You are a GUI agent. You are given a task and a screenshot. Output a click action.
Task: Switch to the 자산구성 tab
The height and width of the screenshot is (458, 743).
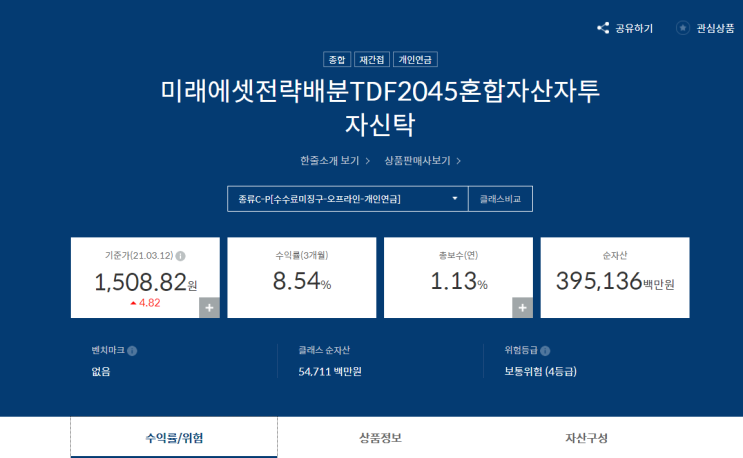coord(587,438)
